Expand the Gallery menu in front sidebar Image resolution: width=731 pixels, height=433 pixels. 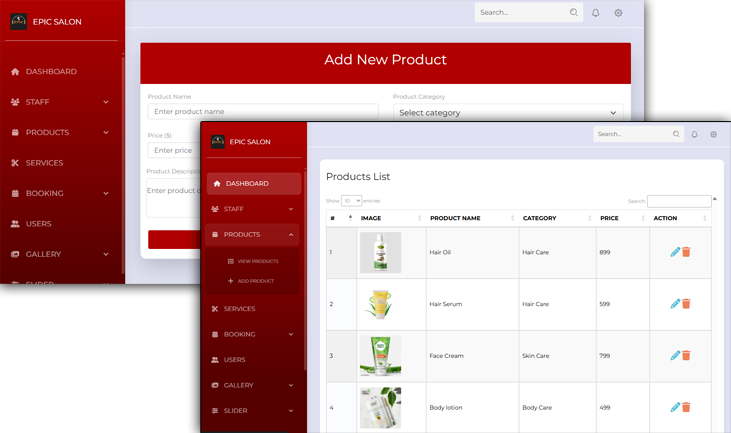pyautogui.click(x=291, y=385)
